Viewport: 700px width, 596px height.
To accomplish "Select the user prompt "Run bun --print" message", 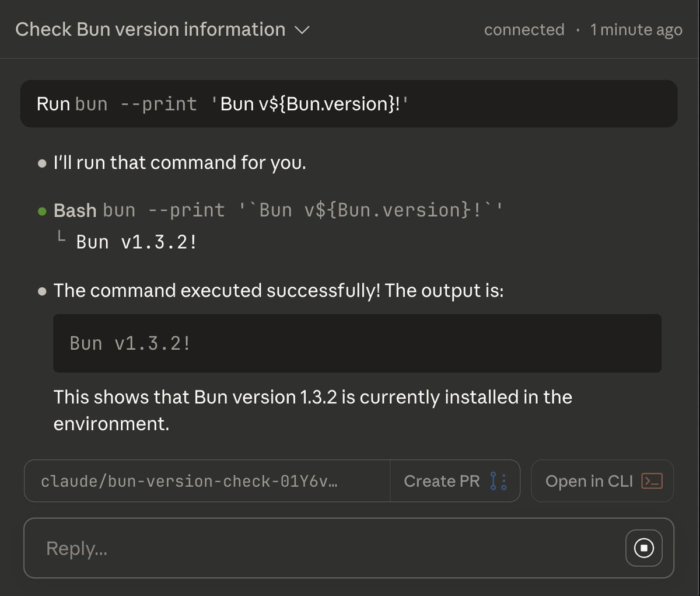I will [x=348, y=104].
